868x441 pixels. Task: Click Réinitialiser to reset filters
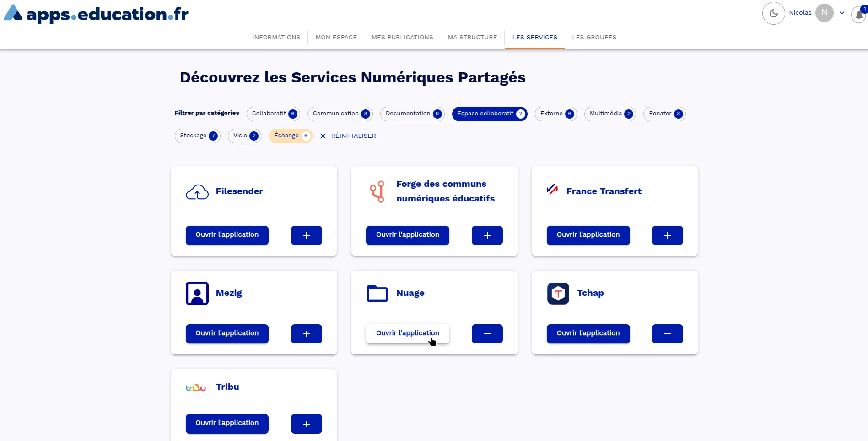(348, 136)
